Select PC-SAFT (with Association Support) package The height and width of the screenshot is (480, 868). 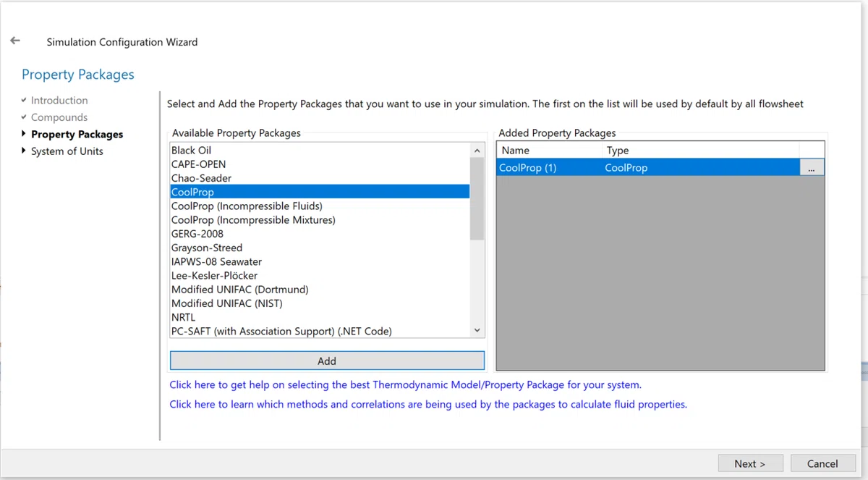(320, 331)
